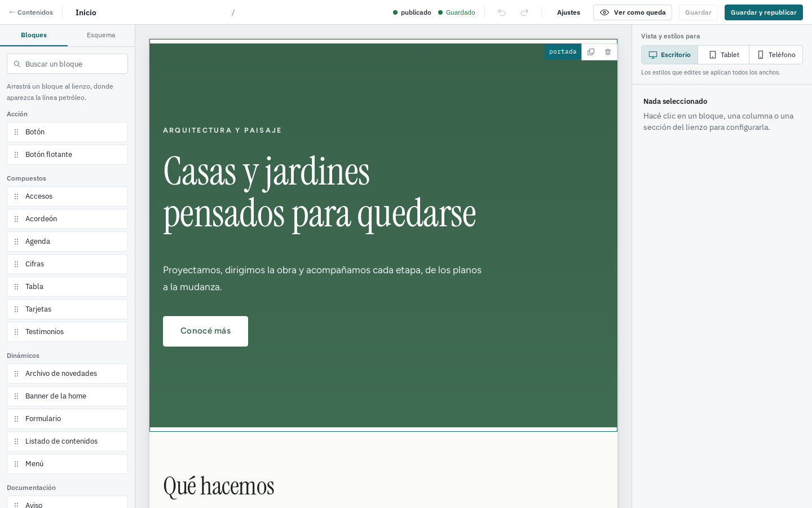
Task: Click the drag handle of Testimonios block
Action: [x=16, y=332]
